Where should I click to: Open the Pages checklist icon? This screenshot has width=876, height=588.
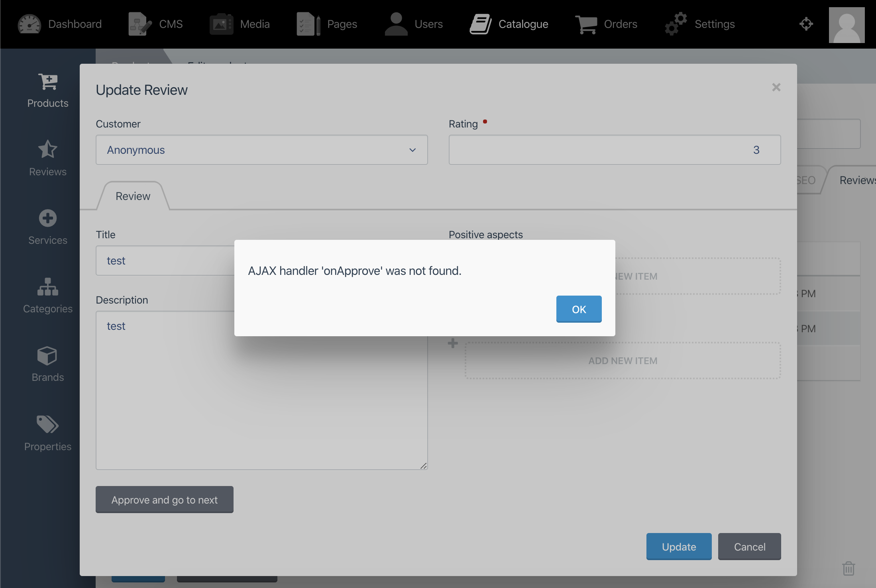308,24
